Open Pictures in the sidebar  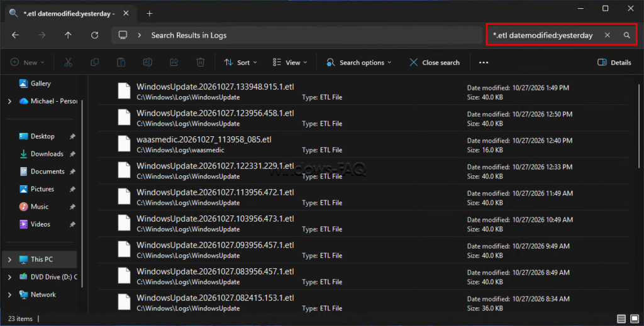tap(37, 189)
